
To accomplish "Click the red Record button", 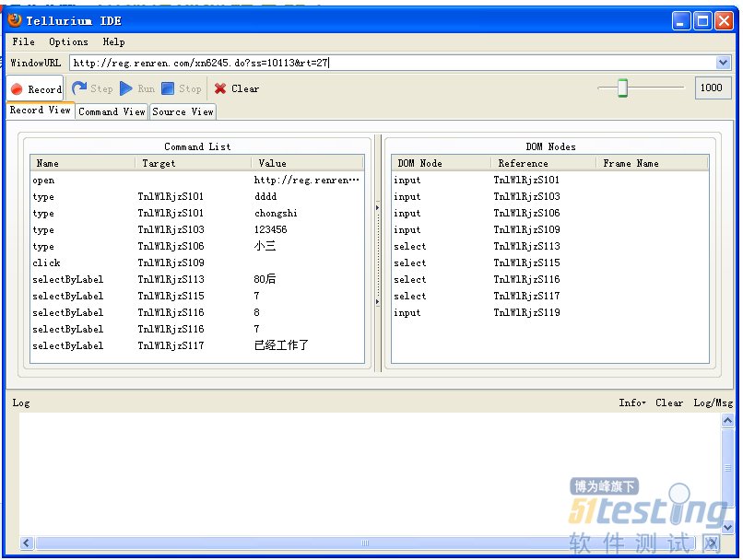I will click(36, 89).
